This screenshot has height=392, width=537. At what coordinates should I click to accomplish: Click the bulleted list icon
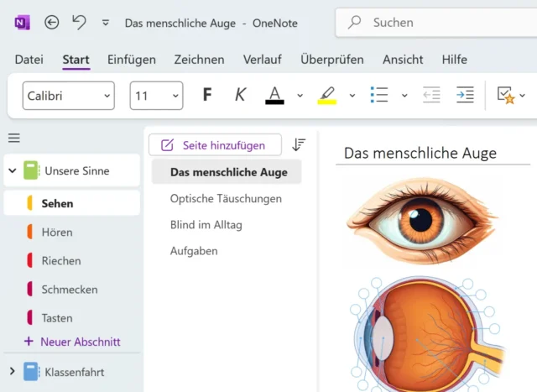tap(379, 95)
